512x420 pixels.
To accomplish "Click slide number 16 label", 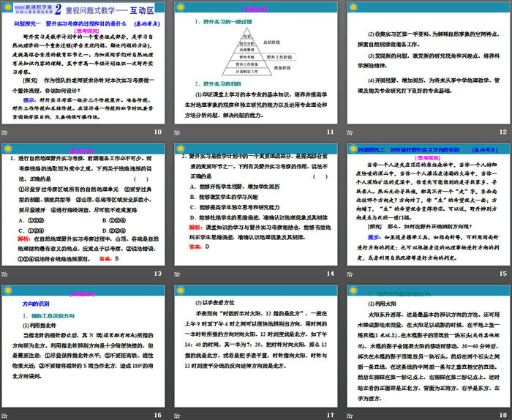I will point(158,415).
